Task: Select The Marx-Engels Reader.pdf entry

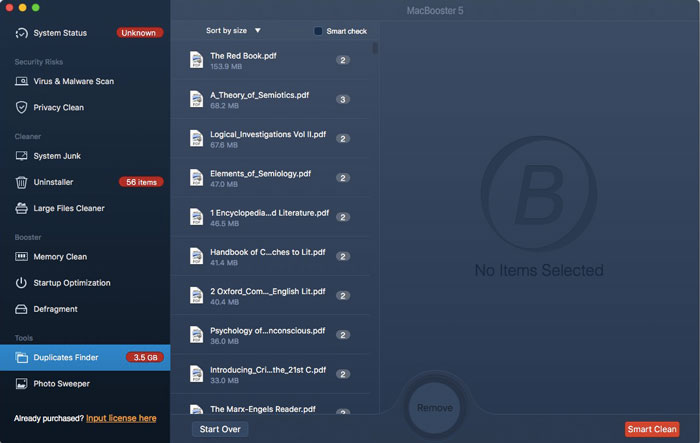Action: [271, 405]
